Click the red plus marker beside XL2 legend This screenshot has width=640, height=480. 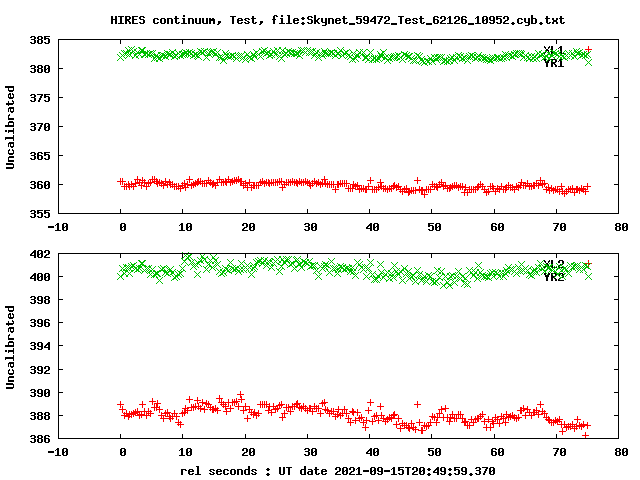click(x=588, y=264)
